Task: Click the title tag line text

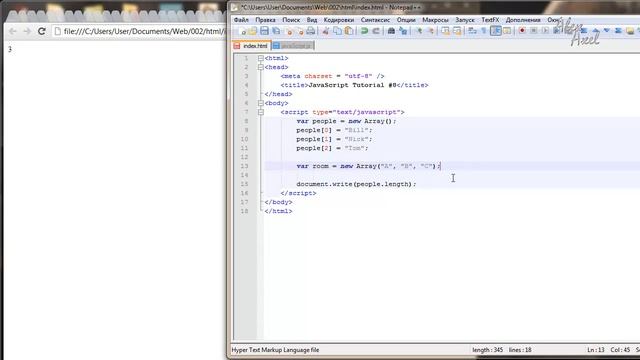Action: click(354, 85)
